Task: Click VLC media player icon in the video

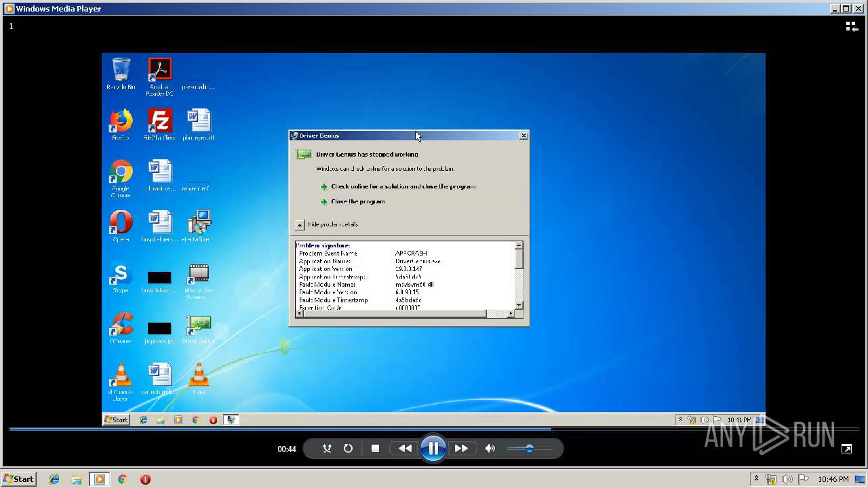Action: [x=121, y=382]
